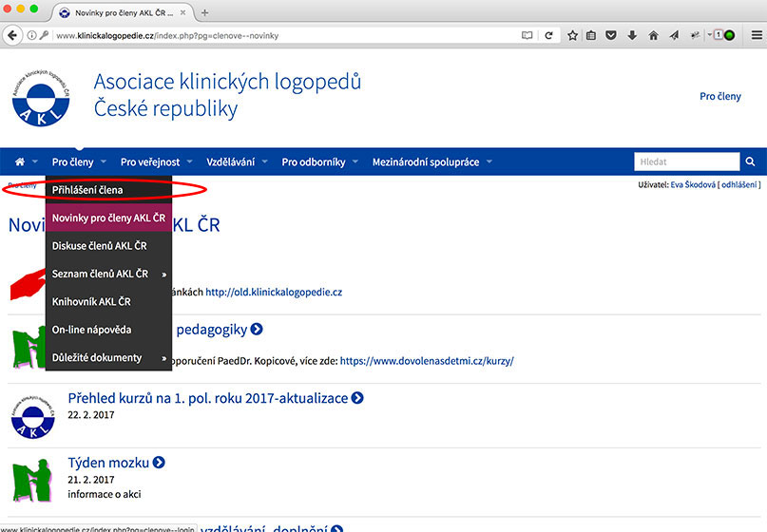Click the home icon in the blue navigation bar
This screenshot has height=532, width=767.
pos(21,162)
